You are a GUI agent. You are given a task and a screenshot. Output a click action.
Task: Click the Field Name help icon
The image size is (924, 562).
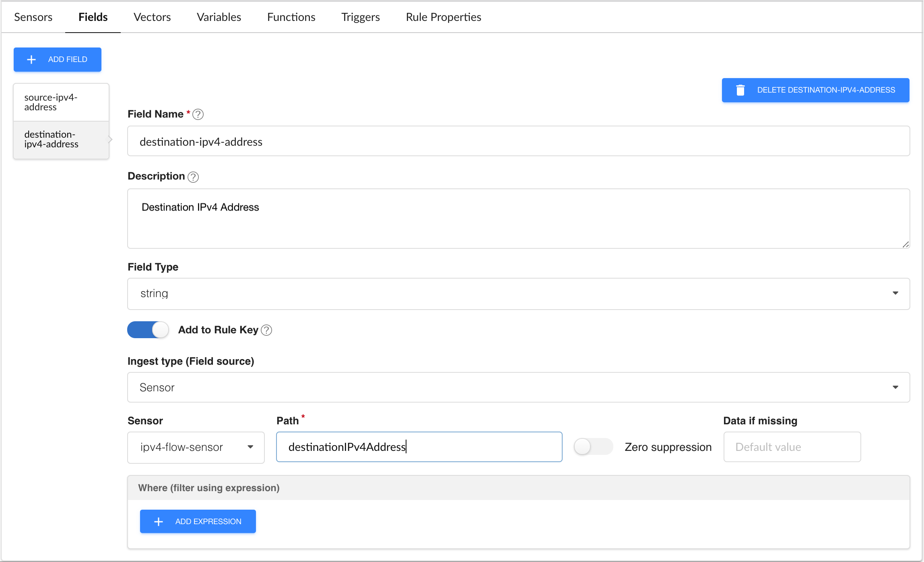click(198, 114)
